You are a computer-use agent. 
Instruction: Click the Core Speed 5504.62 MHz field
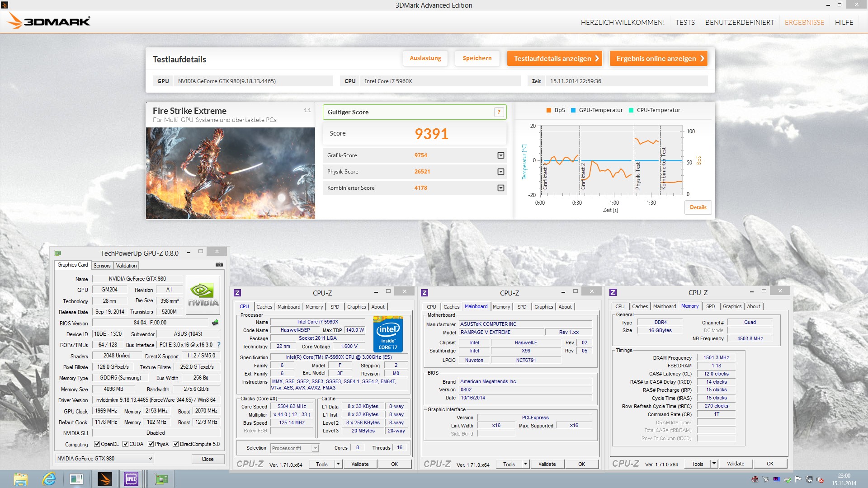[292, 407]
